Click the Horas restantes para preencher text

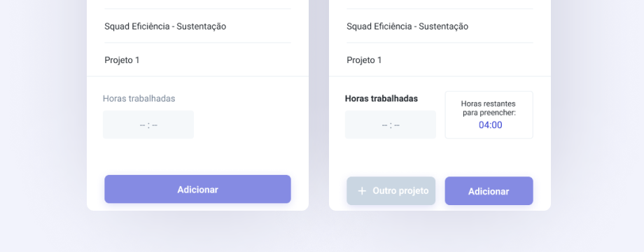coord(489,108)
